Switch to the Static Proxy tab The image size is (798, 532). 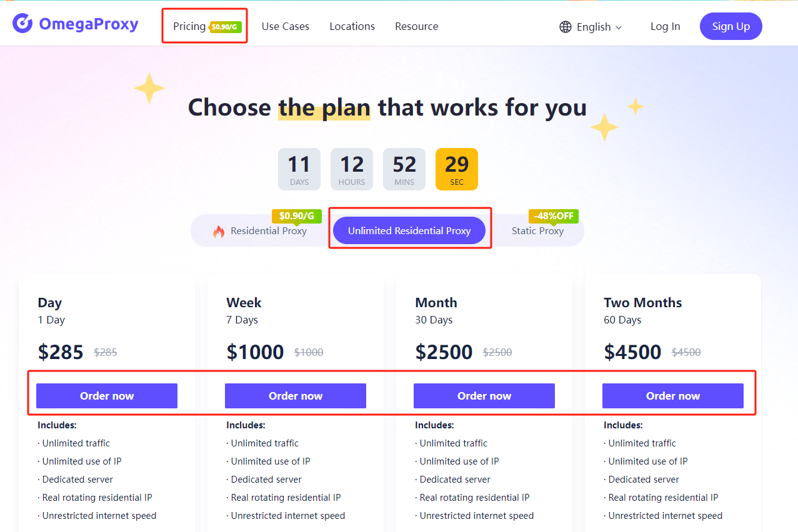[537, 231]
